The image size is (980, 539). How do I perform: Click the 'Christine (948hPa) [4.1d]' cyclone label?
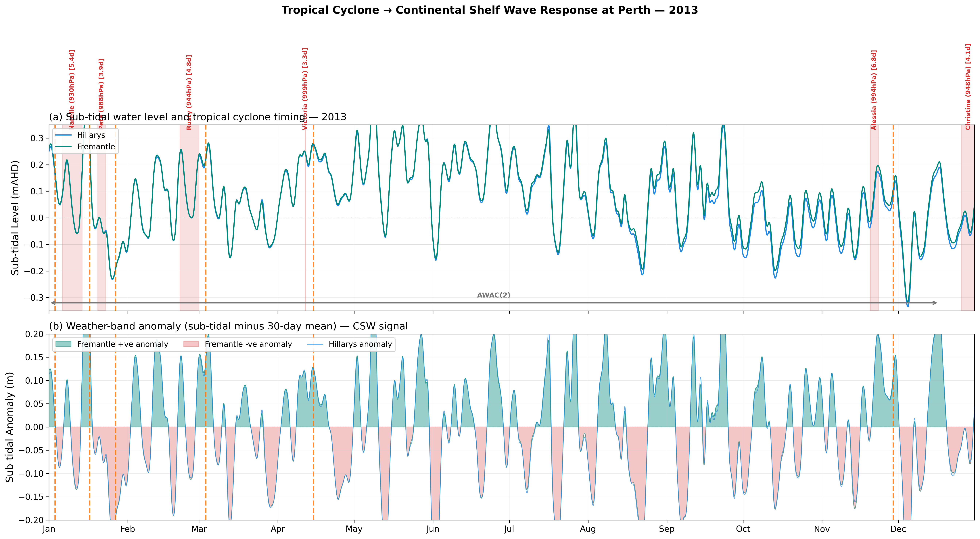[968, 87]
